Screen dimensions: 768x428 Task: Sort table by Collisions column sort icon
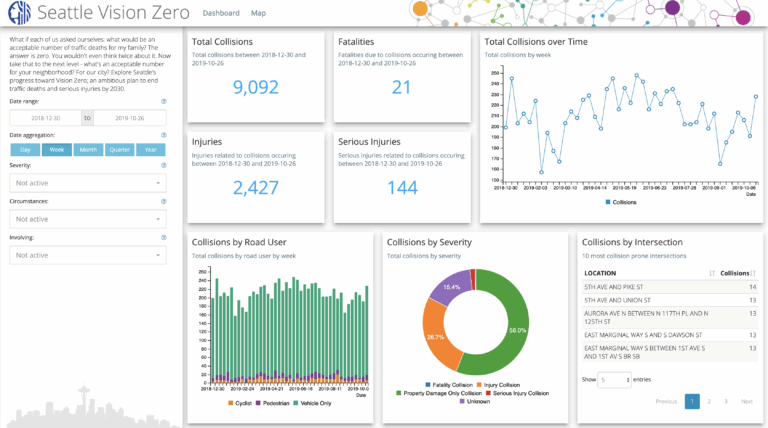click(753, 273)
